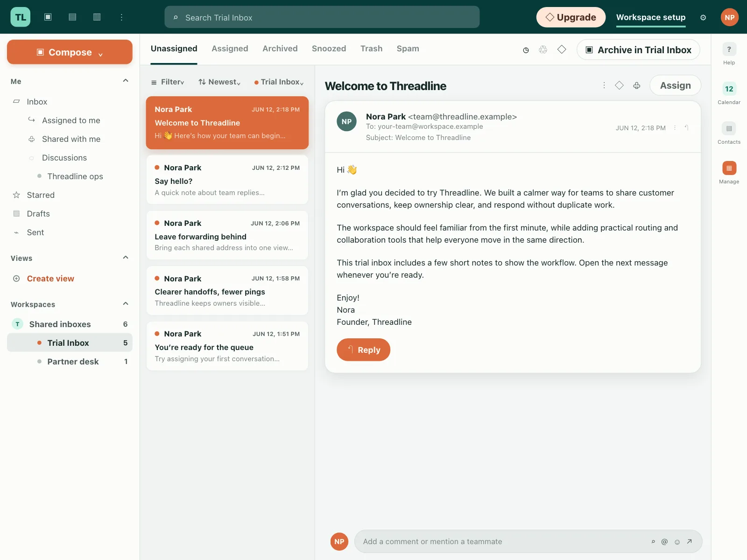This screenshot has height=560, width=747.
Task: Open the Drafts folder
Action: [x=70, y=214]
